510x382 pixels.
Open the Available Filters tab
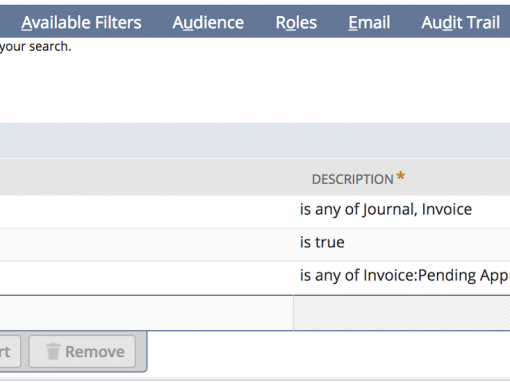(81, 23)
